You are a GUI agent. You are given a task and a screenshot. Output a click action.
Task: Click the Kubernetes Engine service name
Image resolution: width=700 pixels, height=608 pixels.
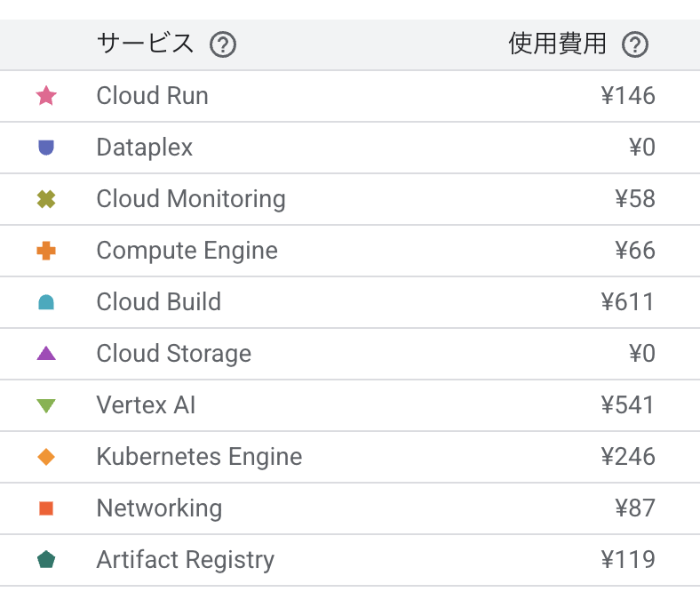[199, 457]
